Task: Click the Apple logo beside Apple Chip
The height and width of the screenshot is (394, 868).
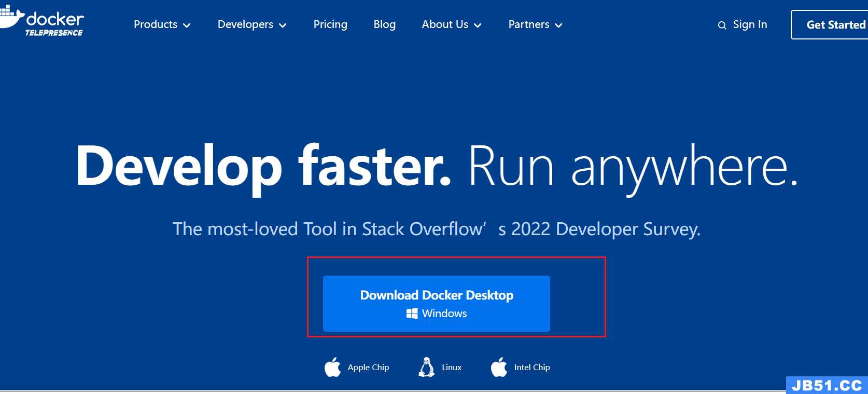Action: (x=333, y=367)
